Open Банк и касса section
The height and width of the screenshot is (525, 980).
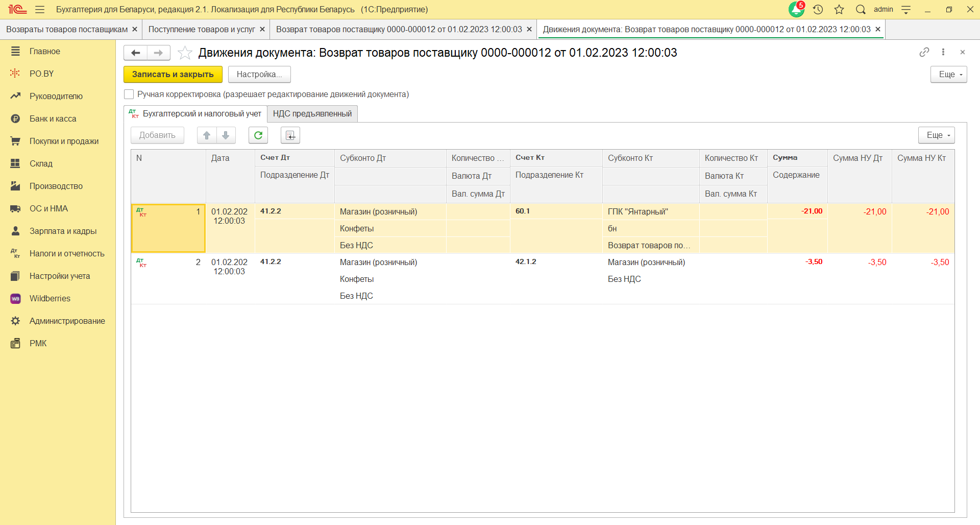coord(53,118)
